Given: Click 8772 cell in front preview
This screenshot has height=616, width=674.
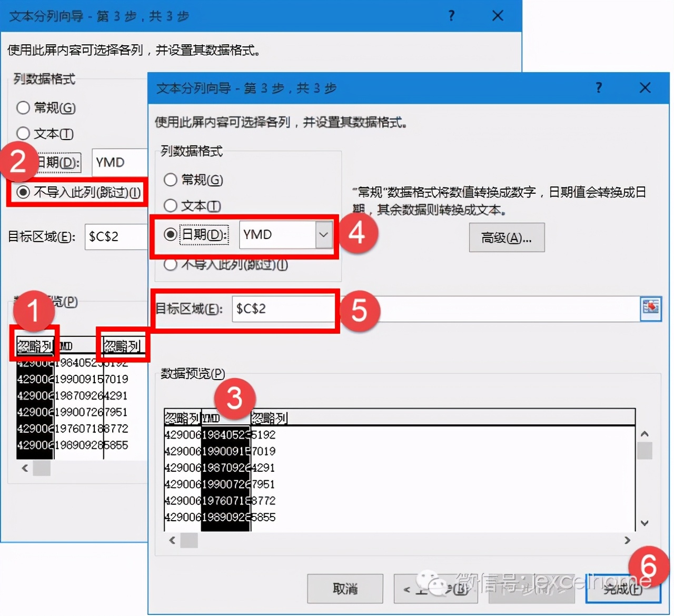Looking at the screenshot, I should [263, 501].
